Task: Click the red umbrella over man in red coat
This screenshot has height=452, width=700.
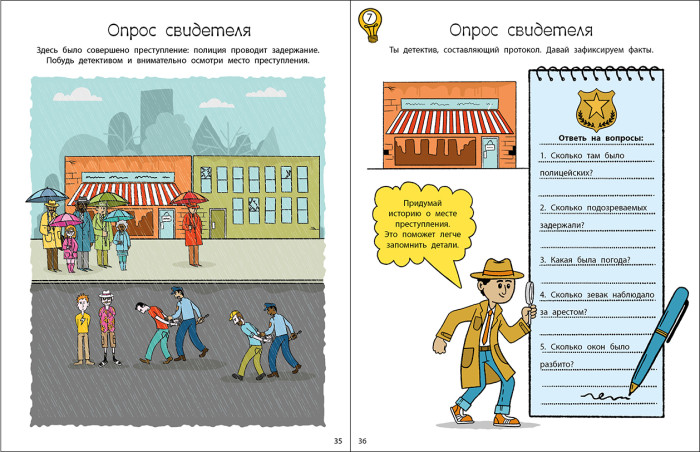Action: (x=189, y=198)
